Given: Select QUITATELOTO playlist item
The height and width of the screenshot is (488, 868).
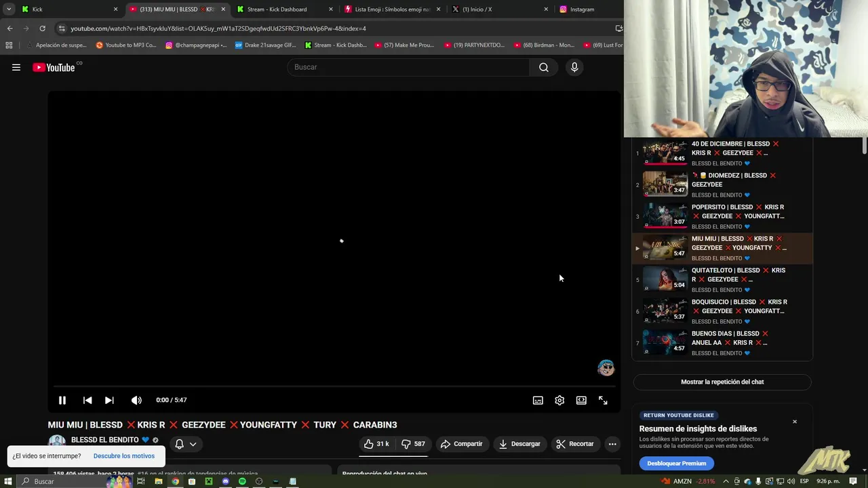Looking at the screenshot, I should pos(722,280).
